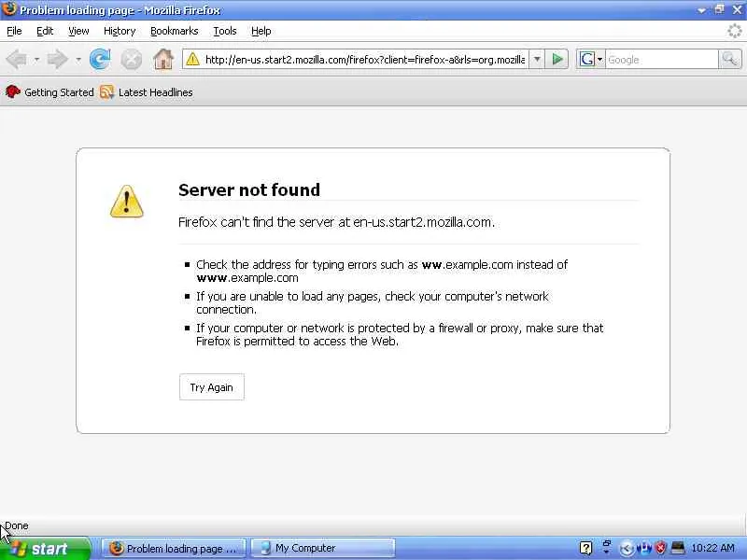Image resolution: width=747 pixels, height=560 pixels.
Task: Reload the current page
Action: 100,60
